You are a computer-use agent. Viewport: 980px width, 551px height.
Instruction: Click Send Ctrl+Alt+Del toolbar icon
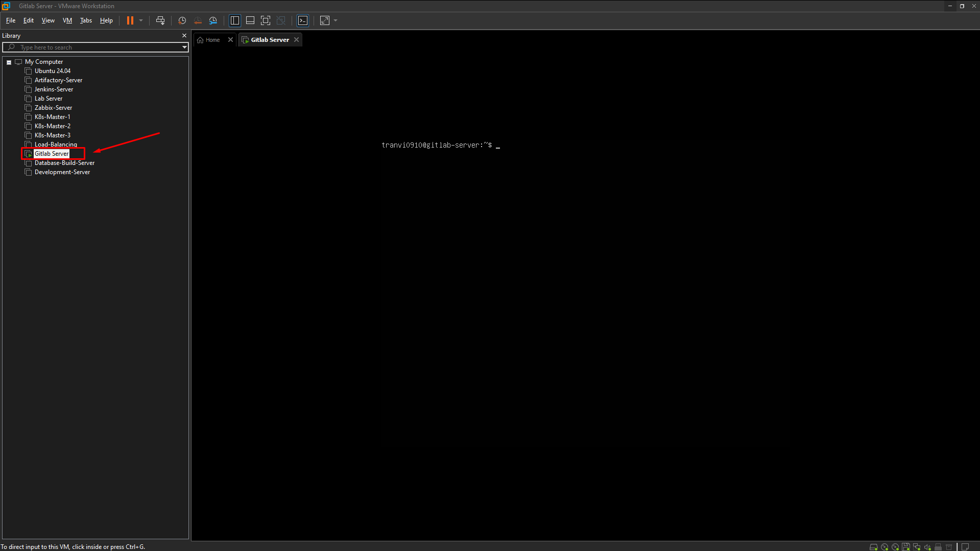pos(160,20)
